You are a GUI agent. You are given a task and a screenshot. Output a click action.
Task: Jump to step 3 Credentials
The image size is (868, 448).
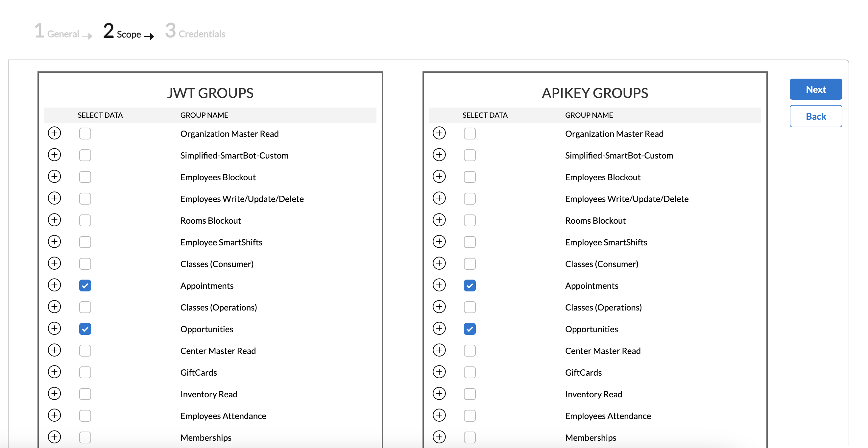pos(195,31)
